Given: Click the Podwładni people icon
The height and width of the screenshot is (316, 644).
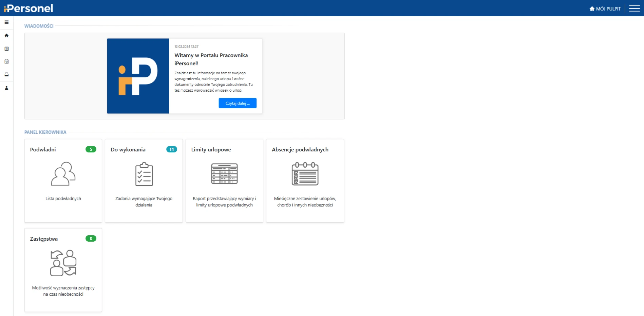Looking at the screenshot, I should [63, 174].
